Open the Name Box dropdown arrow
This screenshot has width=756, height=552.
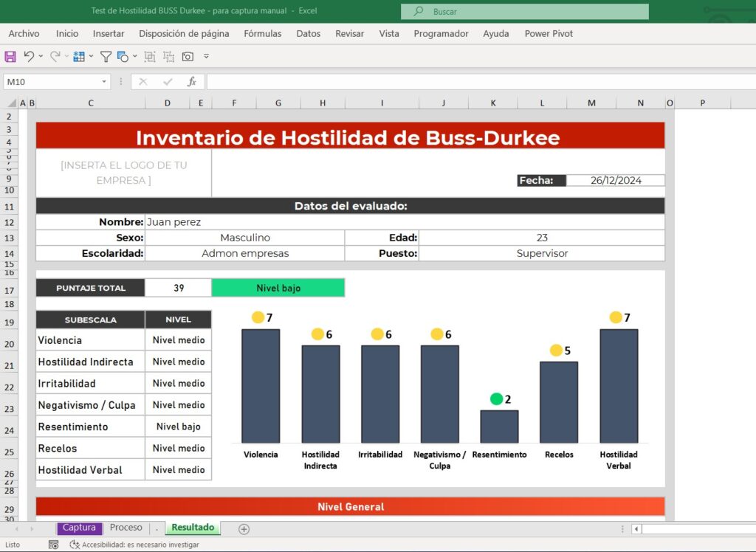[103, 82]
